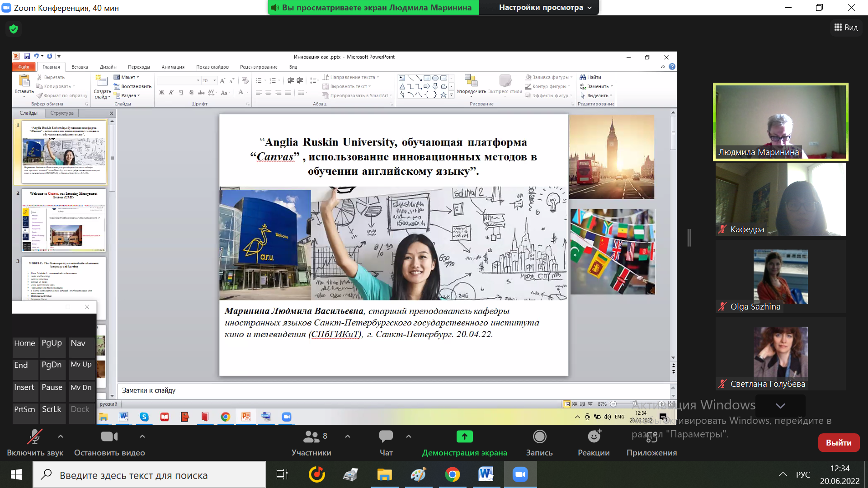868x488 pixels.
Task: Click Упорядочить arrange icon
Action: tap(471, 80)
